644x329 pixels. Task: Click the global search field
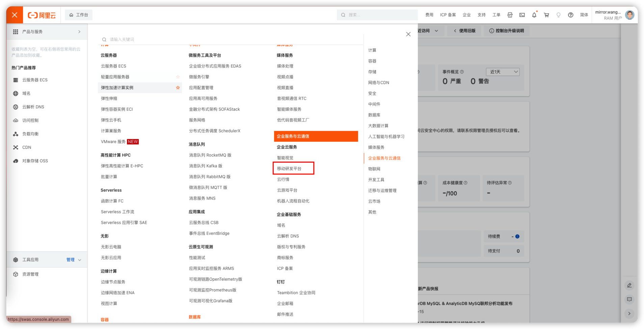pos(377,15)
